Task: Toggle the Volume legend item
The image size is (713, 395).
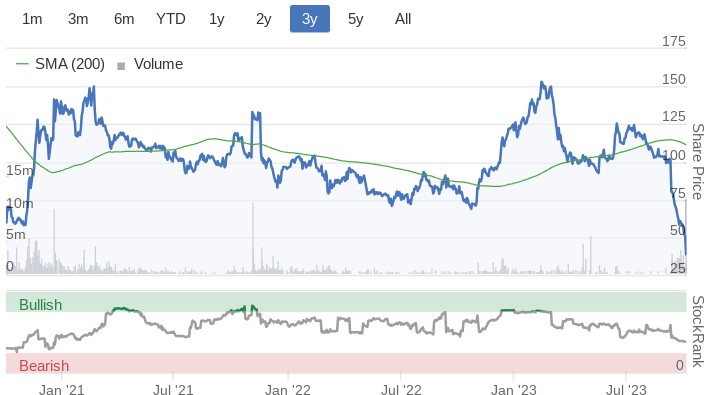Action: click(150, 64)
